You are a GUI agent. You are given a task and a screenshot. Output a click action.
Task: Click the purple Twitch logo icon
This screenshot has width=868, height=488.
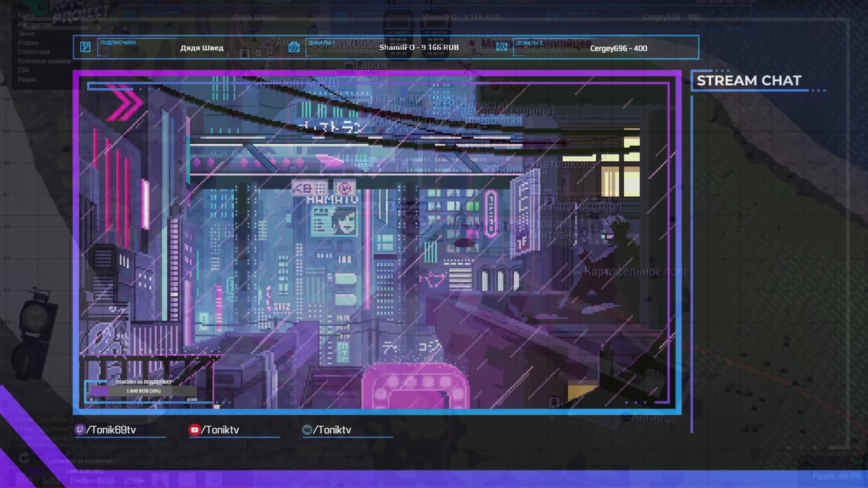[x=80, y=430]
